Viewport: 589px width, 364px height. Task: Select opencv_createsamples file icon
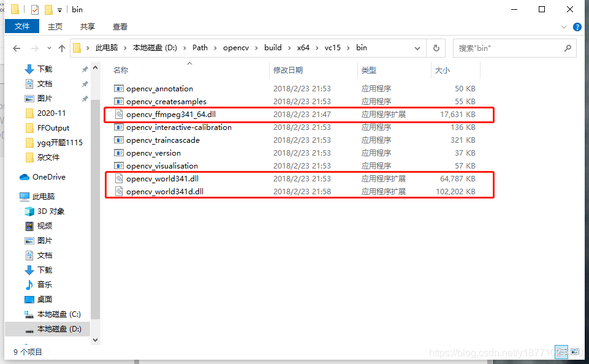[119, 102]
